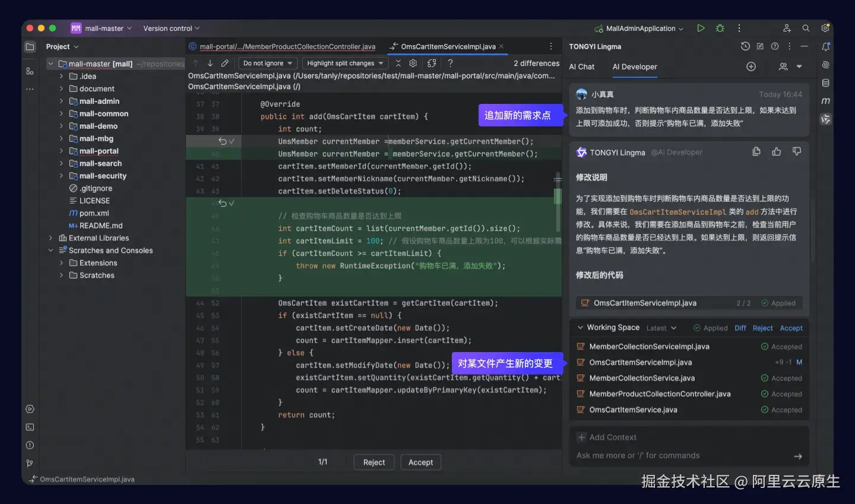Open the Git tool window
The height and width of the screenshot is (504, 855).
click(30, 463)
